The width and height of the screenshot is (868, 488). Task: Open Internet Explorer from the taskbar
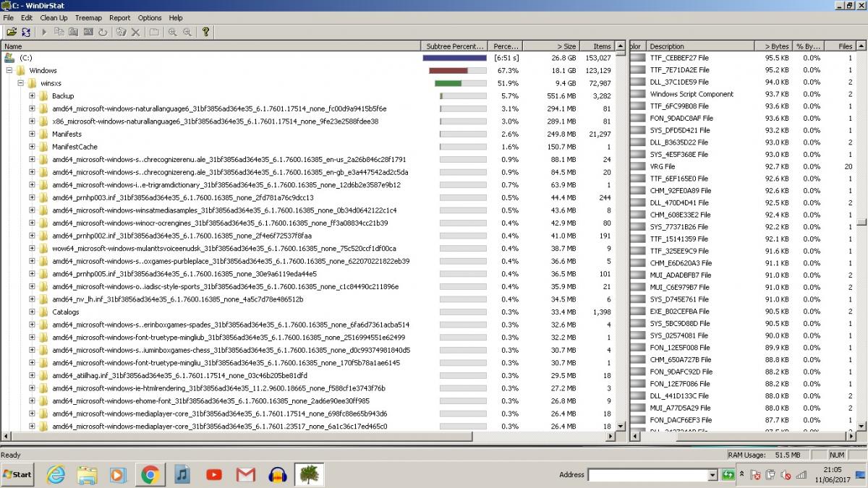(56, 474)
